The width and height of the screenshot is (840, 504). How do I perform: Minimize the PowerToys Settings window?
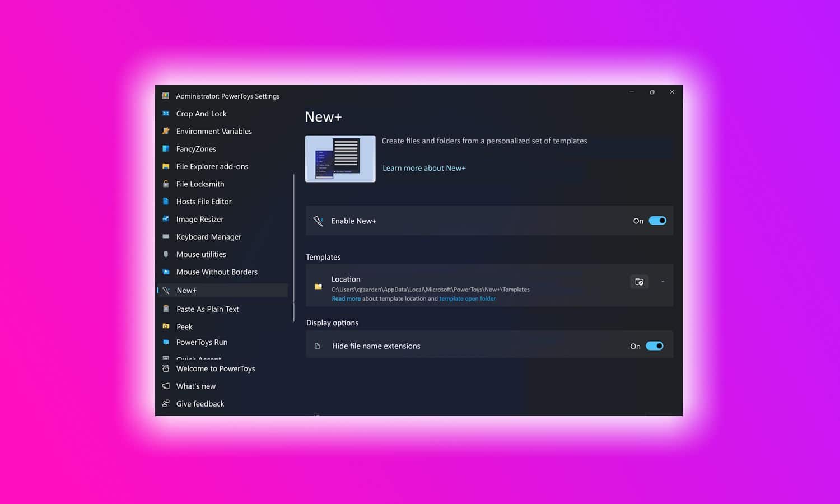[632, 92]
